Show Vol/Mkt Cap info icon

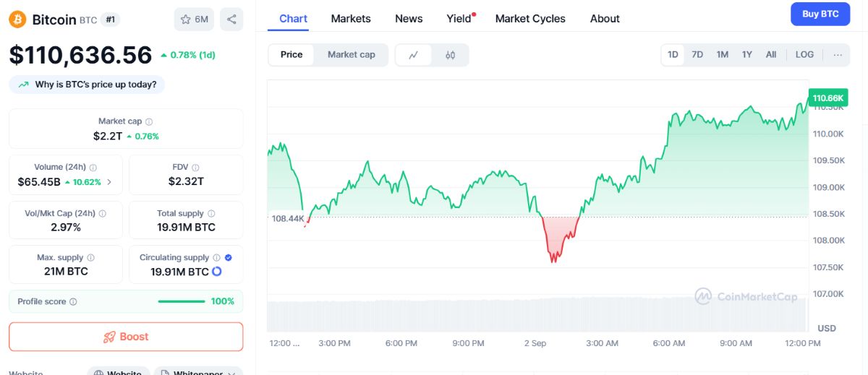(x=102, y=214)
